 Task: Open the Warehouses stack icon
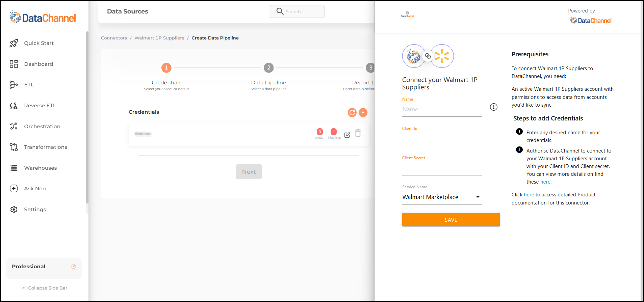tap(14, 168)
